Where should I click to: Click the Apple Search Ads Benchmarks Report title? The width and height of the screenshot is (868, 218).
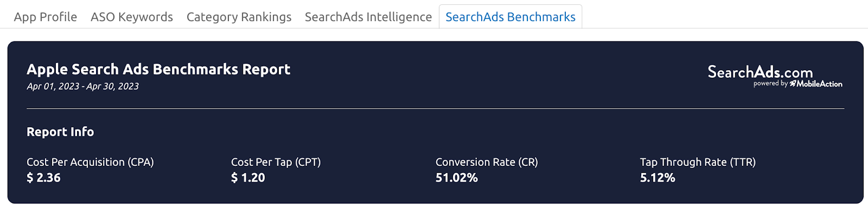coord(158,70)
